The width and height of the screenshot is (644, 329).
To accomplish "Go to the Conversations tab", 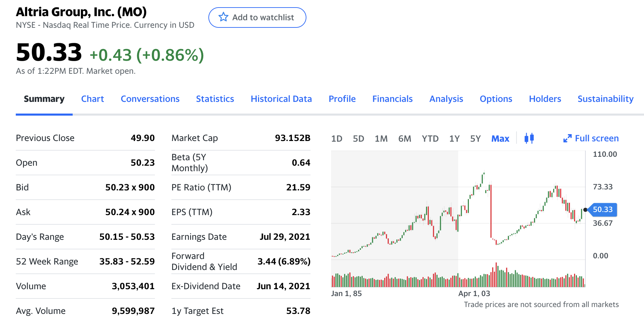I will pos(150,99).
